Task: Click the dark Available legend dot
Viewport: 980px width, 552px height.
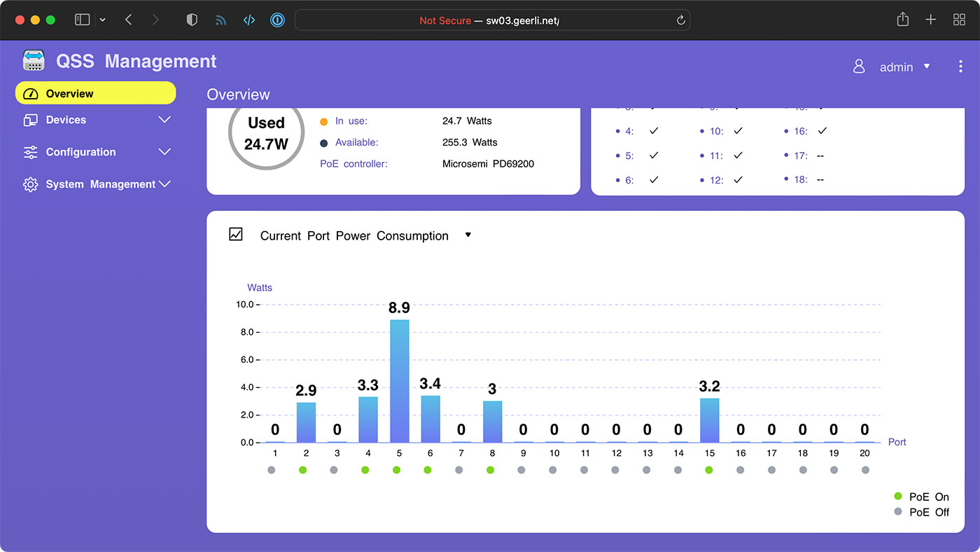Action: tap(323, 143)
